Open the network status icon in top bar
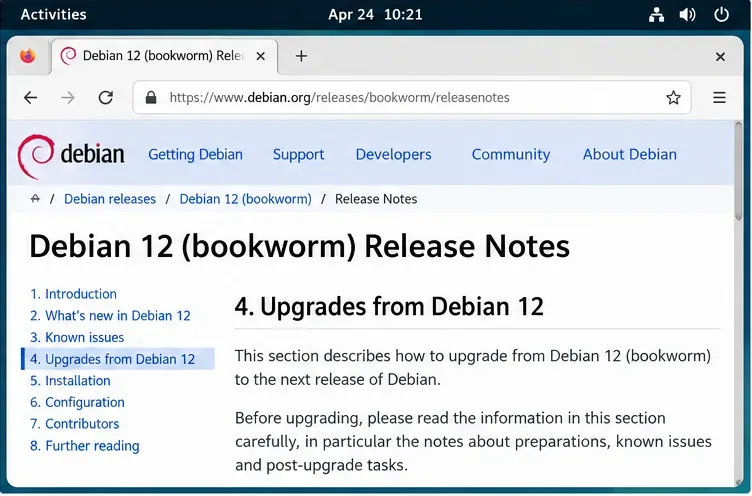Viewport: 752px width, 496px height. pyautogui.click(x=656, y=15)
